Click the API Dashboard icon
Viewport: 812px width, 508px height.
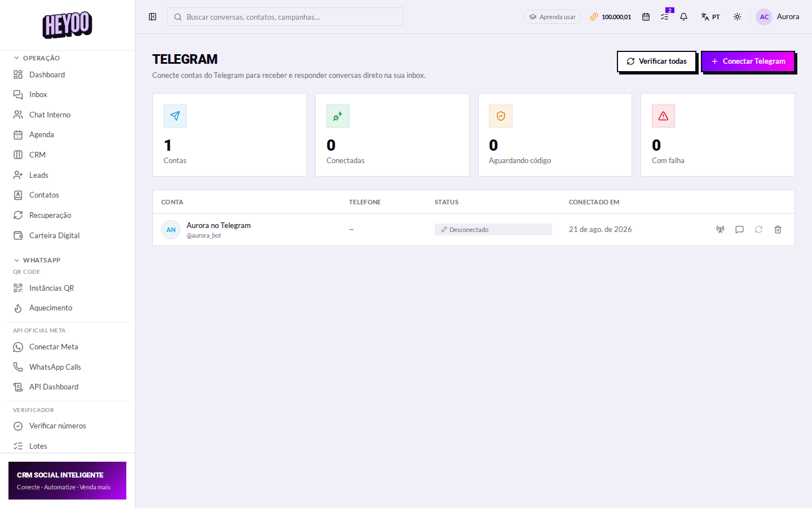pyautogui.click(x=18, y=387)
